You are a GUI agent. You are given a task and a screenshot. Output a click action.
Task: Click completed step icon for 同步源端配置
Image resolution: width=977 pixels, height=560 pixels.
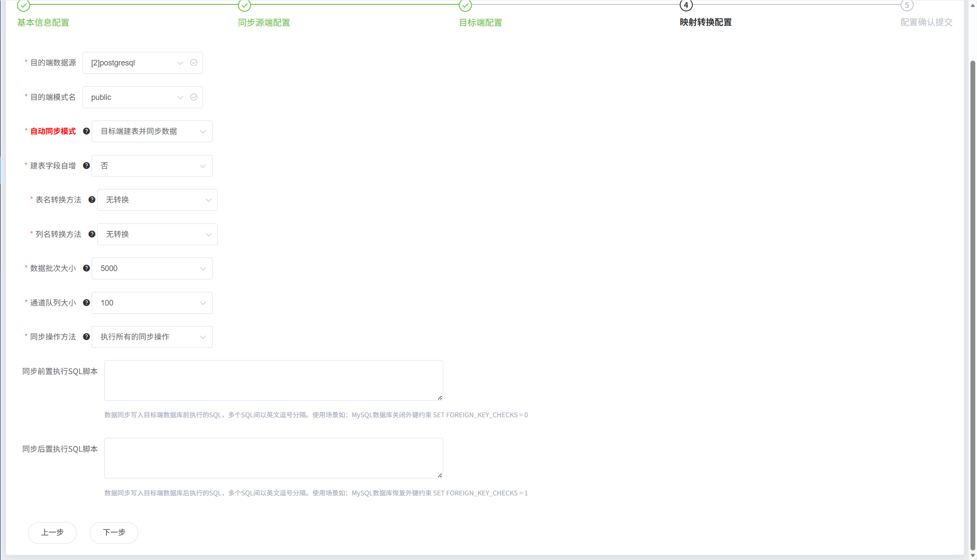tap(244, 5)
